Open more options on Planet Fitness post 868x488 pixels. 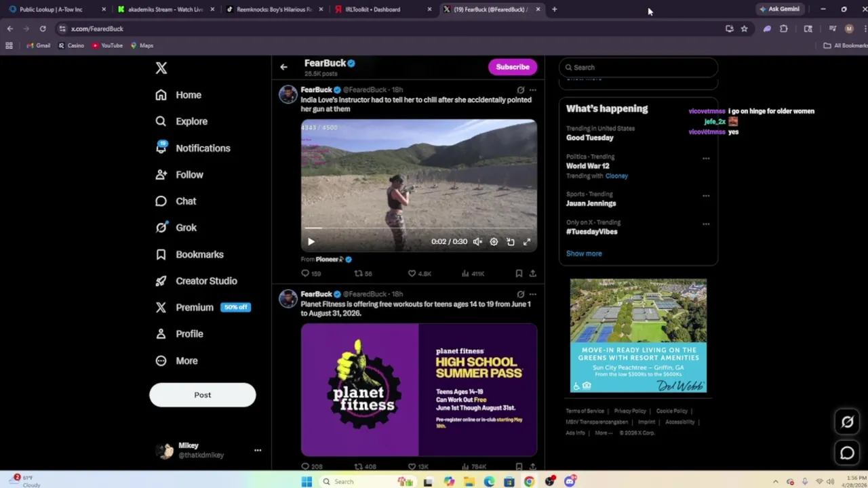533,294
